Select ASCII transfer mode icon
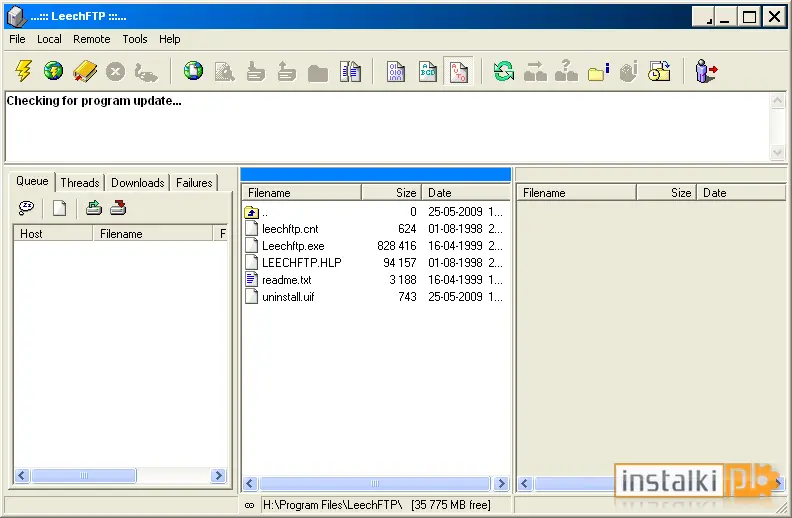This screenshot has height=518, width=792. pos(427,72)
